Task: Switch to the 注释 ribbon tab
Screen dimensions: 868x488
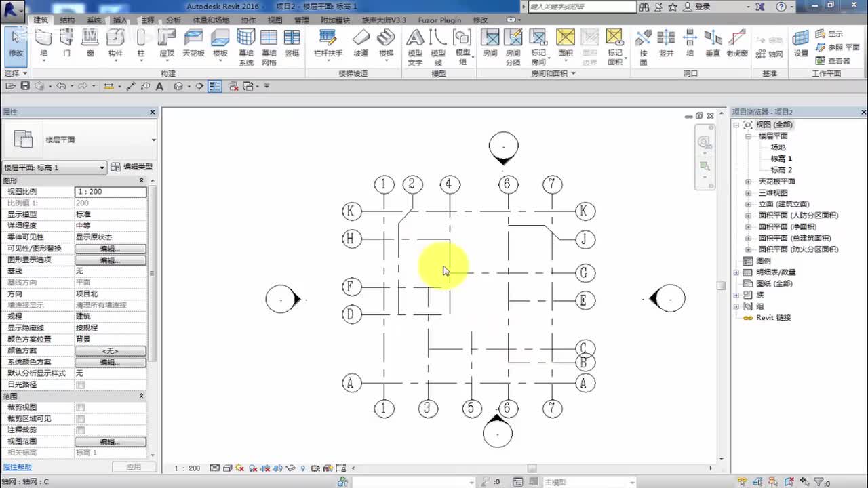Action: pos(148,20)
